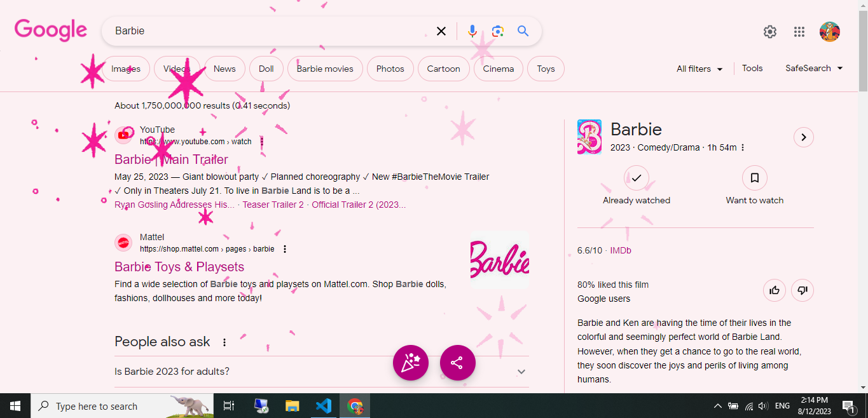Click into the Google search field
Viewport: 868px width, 418px height.
(270, 31)
